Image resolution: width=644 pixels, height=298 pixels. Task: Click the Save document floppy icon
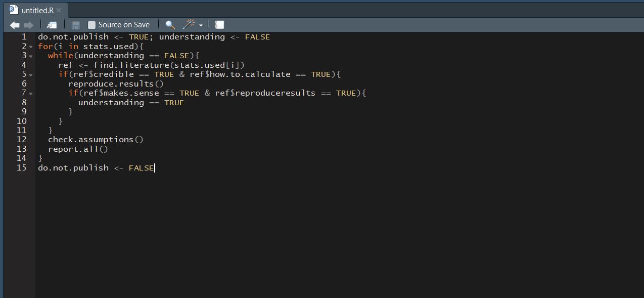click(76, 25)
